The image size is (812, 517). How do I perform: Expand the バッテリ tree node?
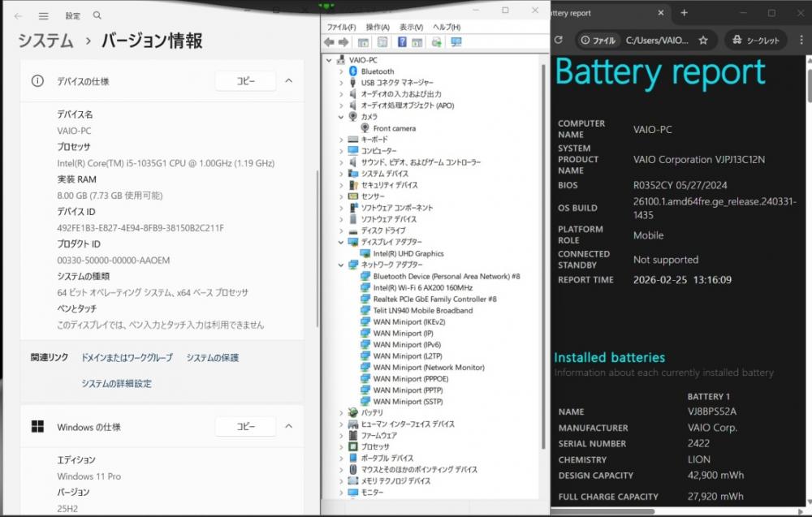341,412
